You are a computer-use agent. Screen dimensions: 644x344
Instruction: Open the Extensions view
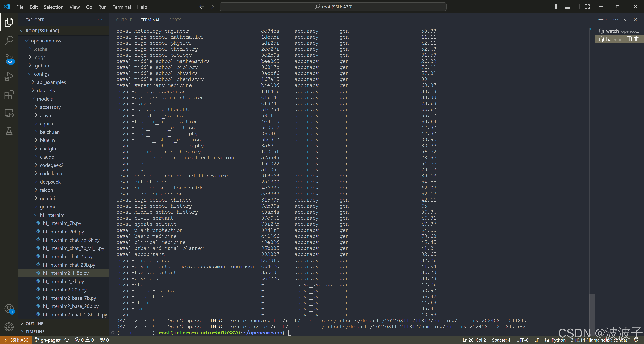(x=9, y=95)
